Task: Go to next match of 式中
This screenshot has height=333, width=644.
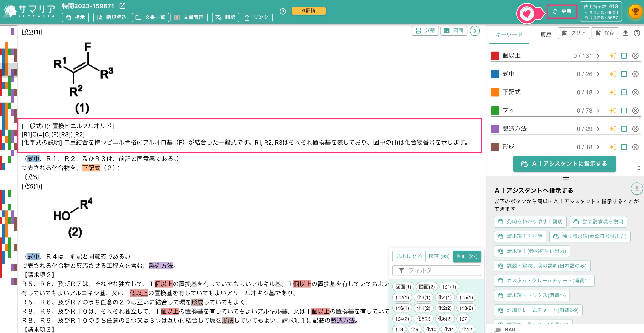Action: (598, 74)
